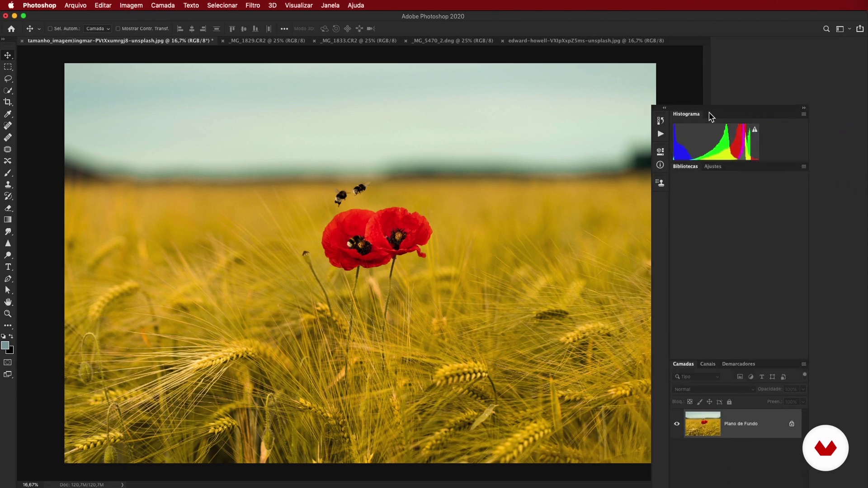
Task: Select the Path Selection tool
Action: (x=8, y=290)
